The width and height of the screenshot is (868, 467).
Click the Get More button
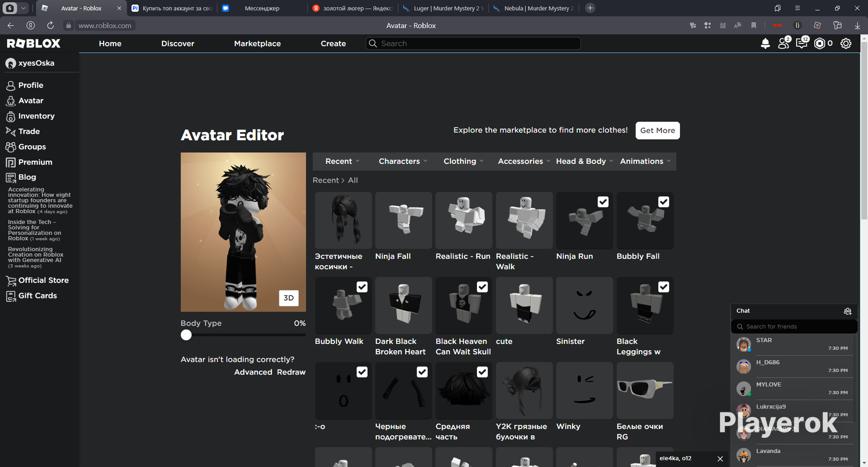pyautogui.click(x=658, y=130)
